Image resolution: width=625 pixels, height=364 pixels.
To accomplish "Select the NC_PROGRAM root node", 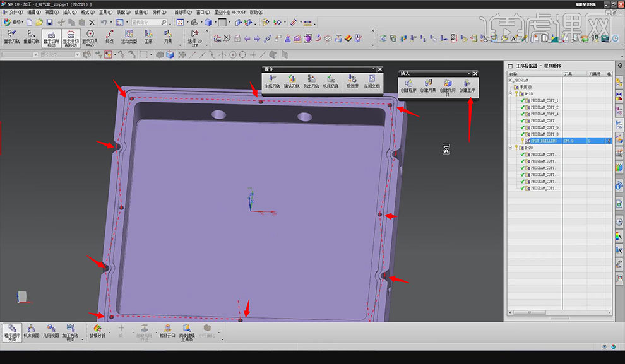I will (518, 80).
